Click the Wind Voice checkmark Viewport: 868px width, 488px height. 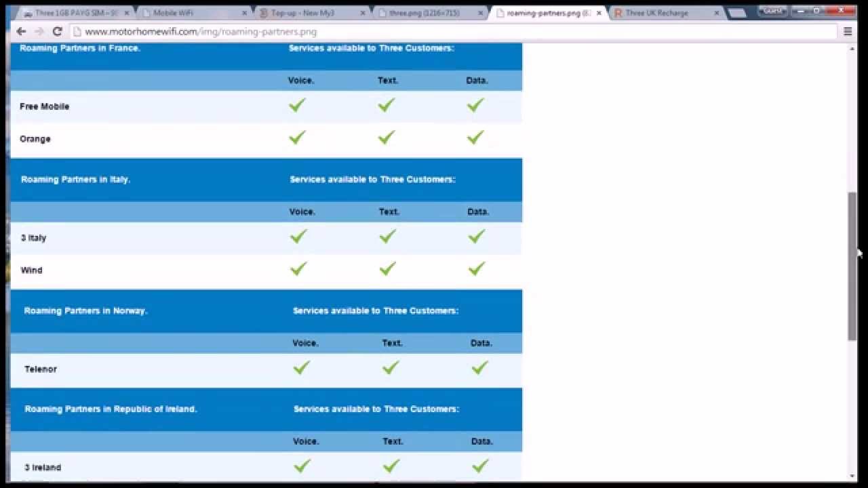(x=298, y=269)
